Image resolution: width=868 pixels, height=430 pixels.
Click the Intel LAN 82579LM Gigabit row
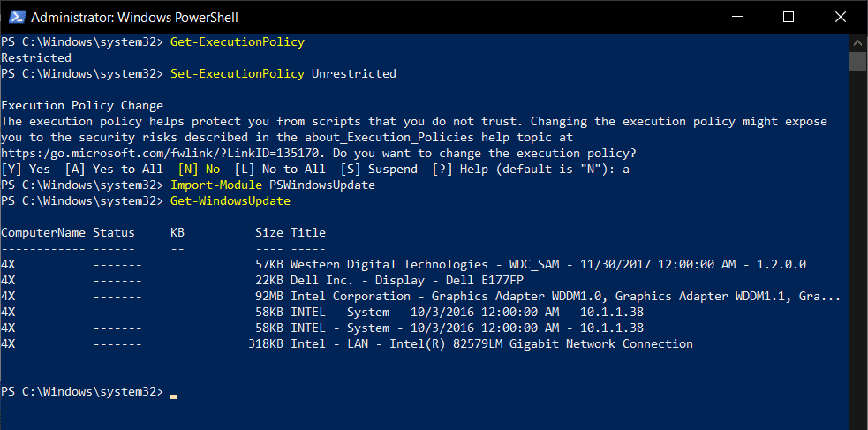tap(347, 344)
